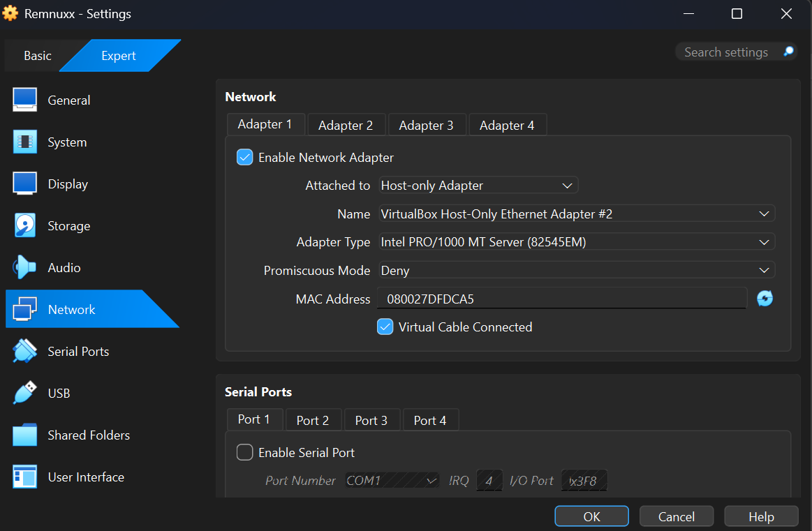Minimize the Settings window
812x531 pixels.
pos(688,13)
